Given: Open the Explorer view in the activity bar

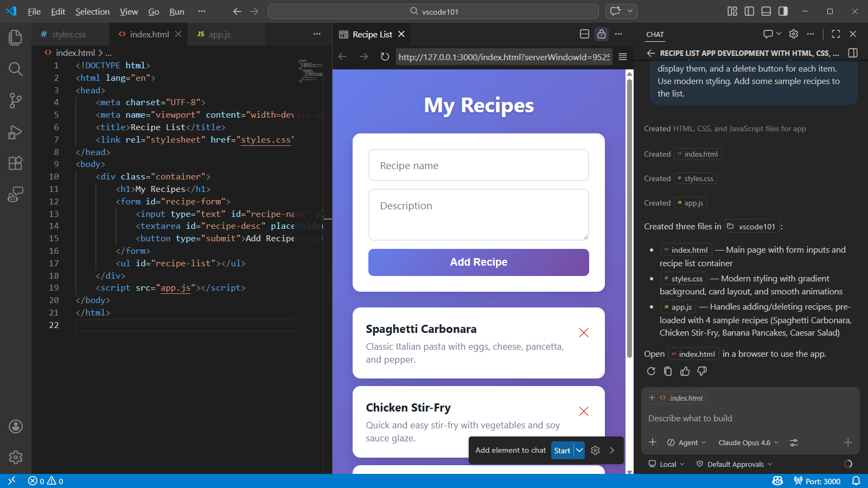Looking at the screenshot, I should (x=15, y=37).
